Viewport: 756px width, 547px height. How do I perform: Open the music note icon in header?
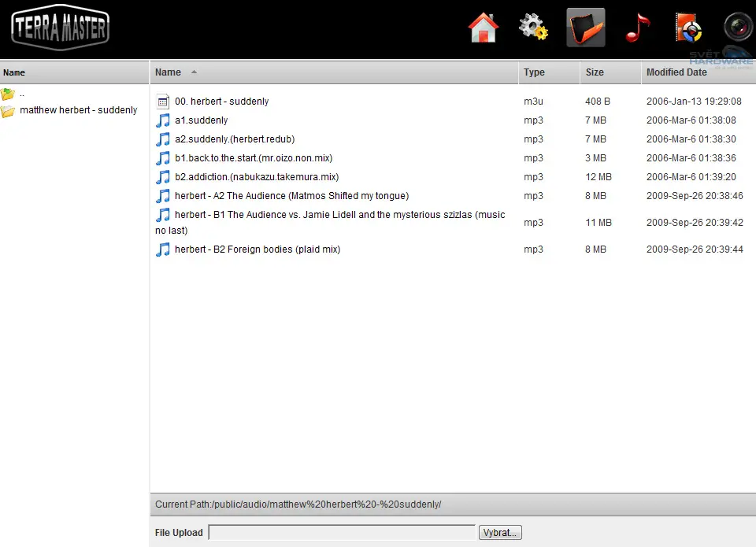[637, 28]
